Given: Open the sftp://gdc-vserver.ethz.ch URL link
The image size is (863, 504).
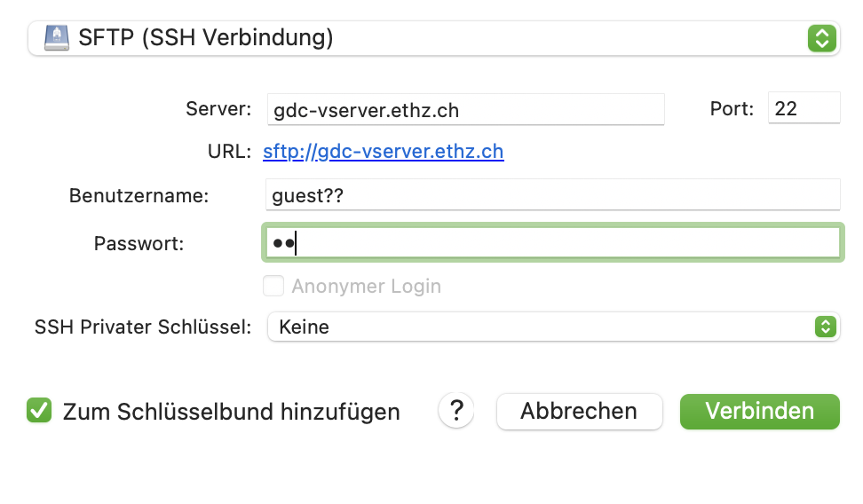Looking at the screenshot, I should (383, 152).
